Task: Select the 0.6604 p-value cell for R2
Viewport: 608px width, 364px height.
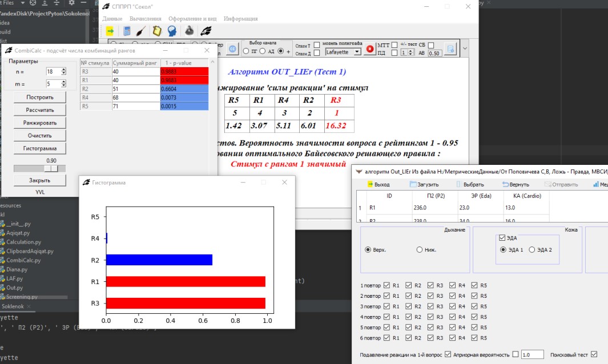Action: click(184, 89)
